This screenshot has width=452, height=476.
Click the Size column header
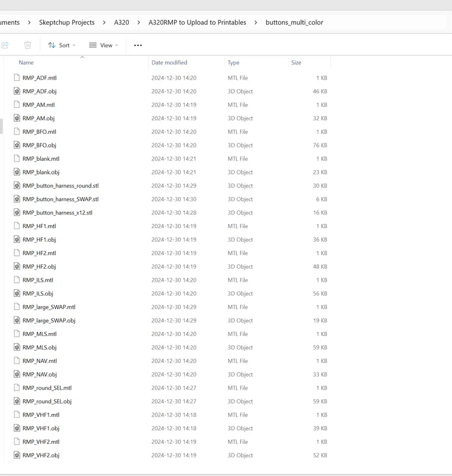point(296,63)
